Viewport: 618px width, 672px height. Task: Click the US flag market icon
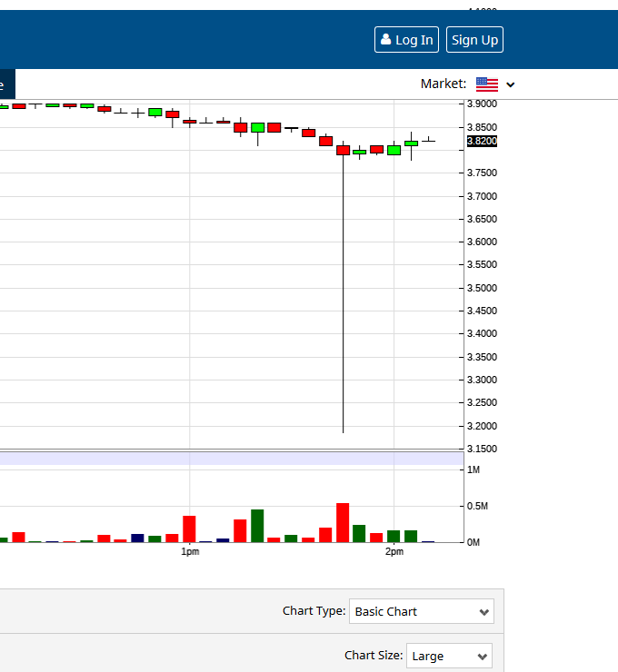487,84
